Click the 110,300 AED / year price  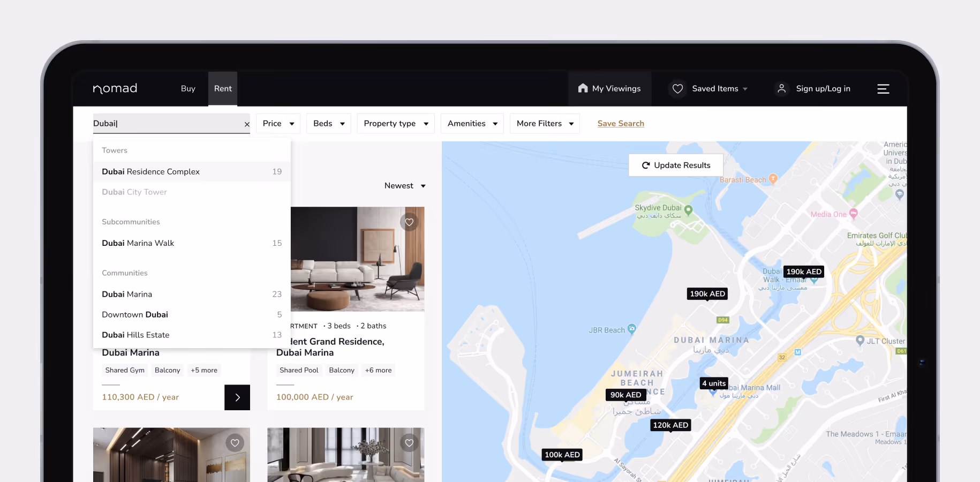point(140,397)
